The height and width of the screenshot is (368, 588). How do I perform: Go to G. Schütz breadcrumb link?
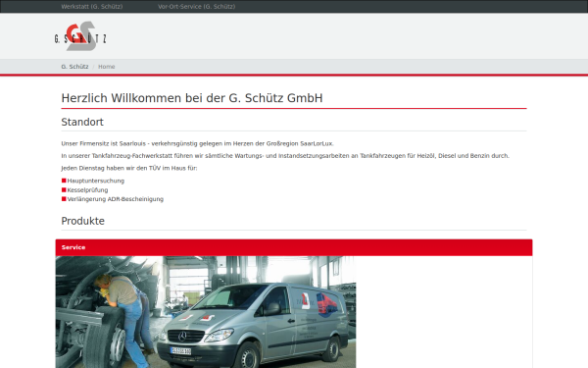click(x=75, y=67)
